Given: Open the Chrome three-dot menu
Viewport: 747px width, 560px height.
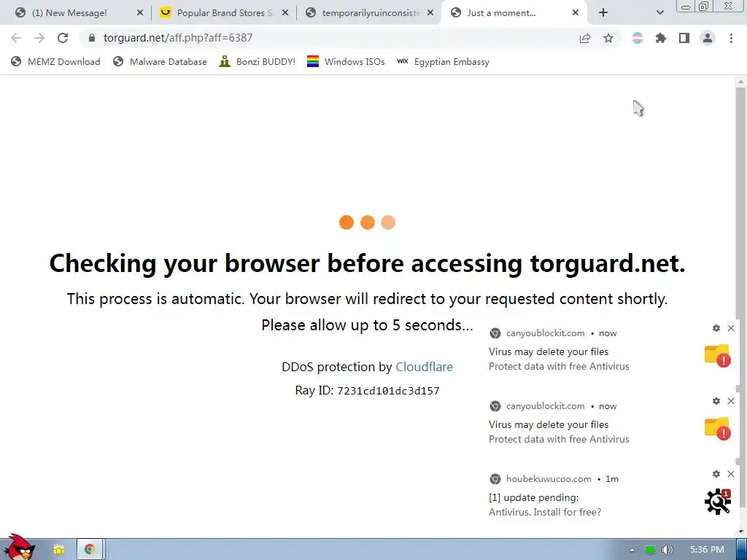Looking at the screenshot, I should [x=731, y=38].
